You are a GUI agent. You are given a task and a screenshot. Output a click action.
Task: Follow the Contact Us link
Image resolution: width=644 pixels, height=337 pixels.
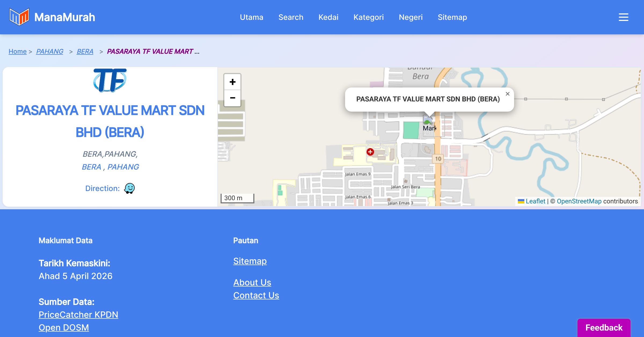coord(256,295)
